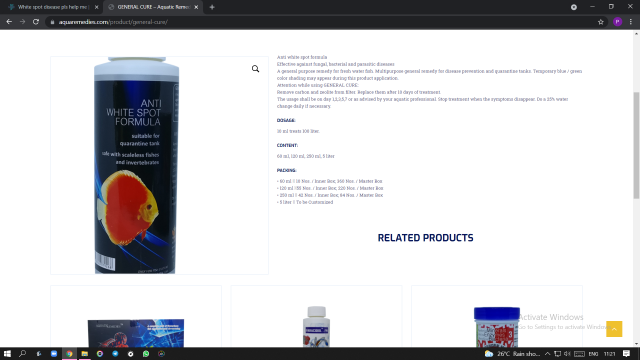The height and width of the screenshot is (360, 640).
Task: Click the muted volume tray icon
Action: coord(567,354)
